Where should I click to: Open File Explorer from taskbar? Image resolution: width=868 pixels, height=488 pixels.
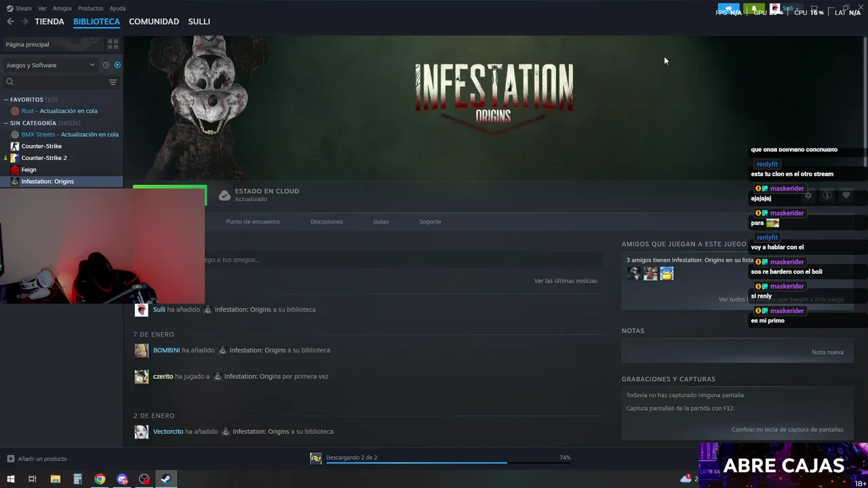pos(56,479)
